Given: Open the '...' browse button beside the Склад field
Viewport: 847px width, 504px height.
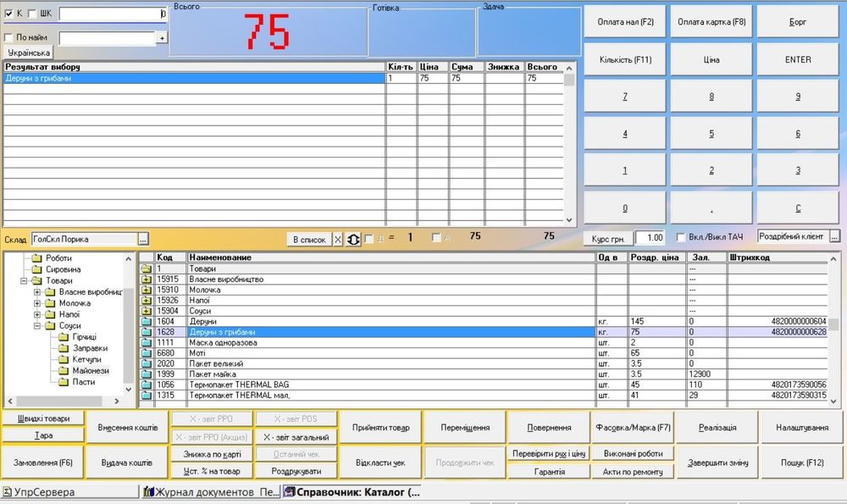Looking at the screenshot, I should point(143,239).
